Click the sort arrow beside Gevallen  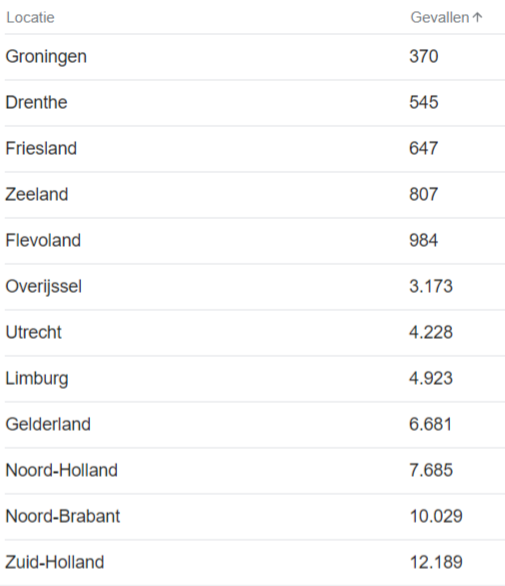click(x=477, y=17)
